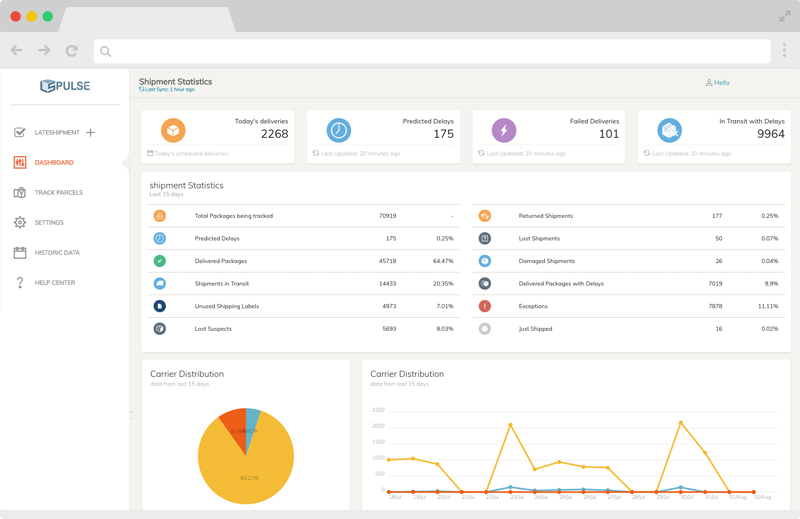Viewport: 800px width, 519px height.
Task: Click the purple Failed Deliveries lightning icon
Action: tap(504, 130)
